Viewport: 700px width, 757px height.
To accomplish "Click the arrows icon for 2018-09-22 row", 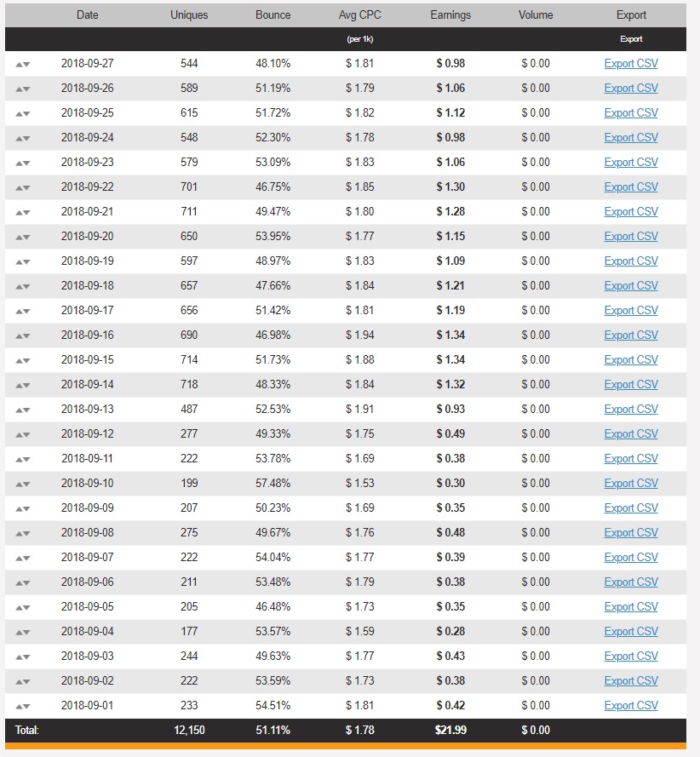I will (23, 187).
